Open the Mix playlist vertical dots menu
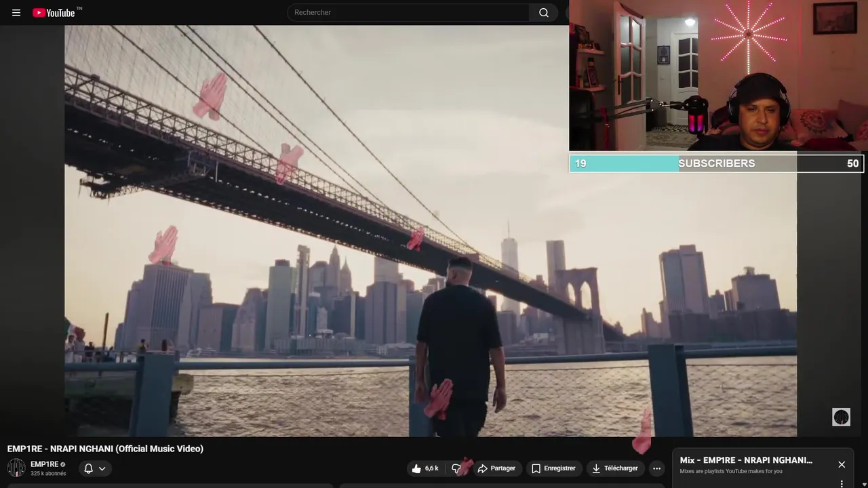Screen dimensions: 868x488 tap(842, 484)
